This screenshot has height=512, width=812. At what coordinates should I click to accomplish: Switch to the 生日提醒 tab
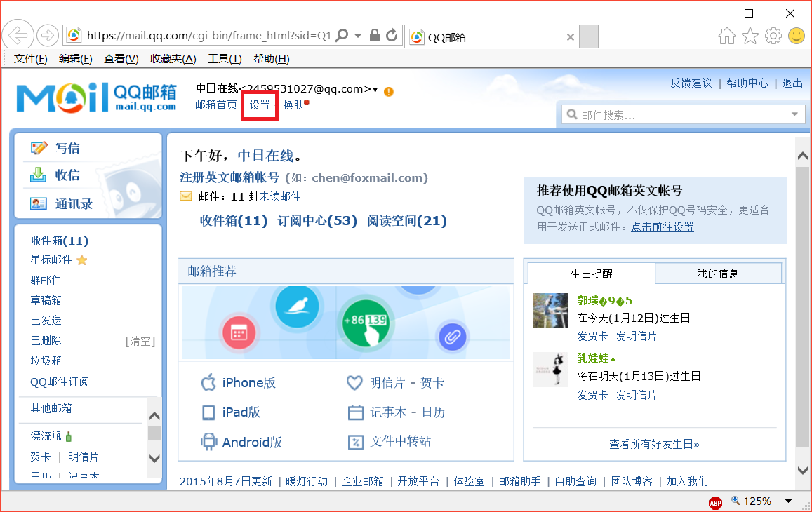pos(592,274)
